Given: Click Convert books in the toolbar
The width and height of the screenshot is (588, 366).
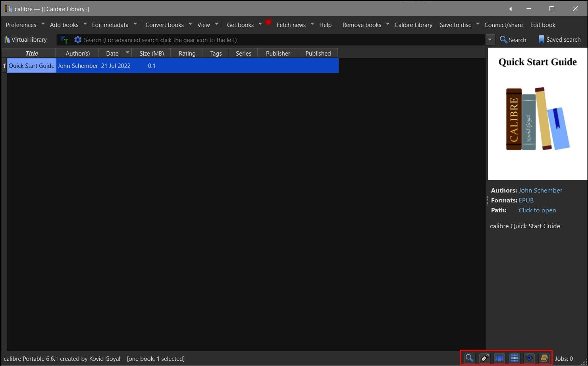Looking at the screenshot, I should tap(164, 25).
